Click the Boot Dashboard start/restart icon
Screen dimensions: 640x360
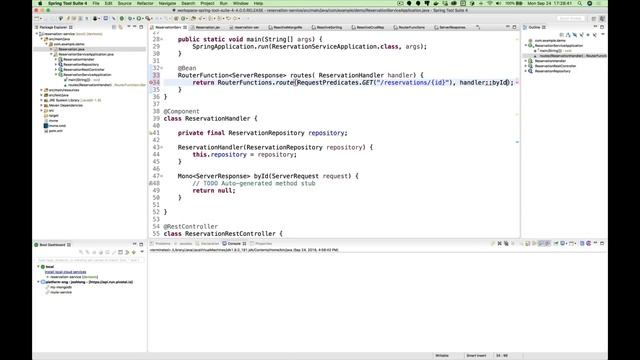click(x=81, y=252)
